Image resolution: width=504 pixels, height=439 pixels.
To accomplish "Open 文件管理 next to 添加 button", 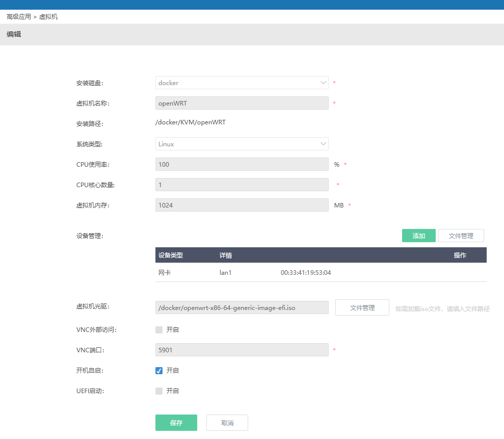I will click(x=461, y=236).
